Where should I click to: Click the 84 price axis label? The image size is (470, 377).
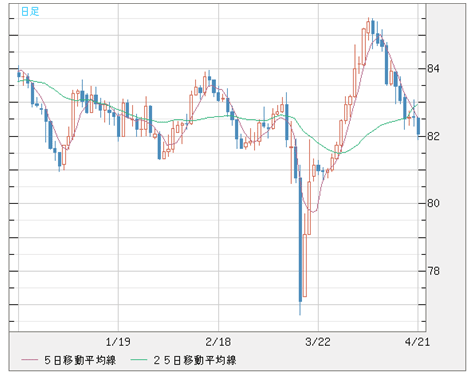click(x=433, y=69)
